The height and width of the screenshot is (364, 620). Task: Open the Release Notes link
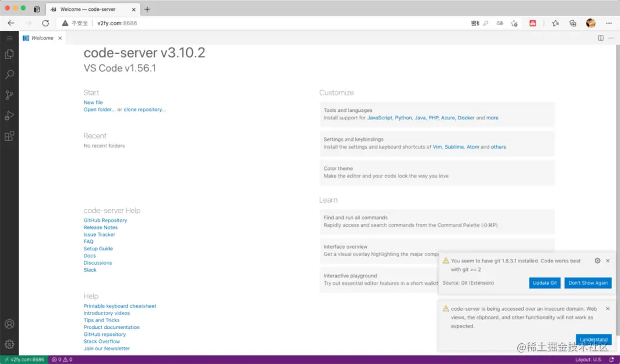100,227
